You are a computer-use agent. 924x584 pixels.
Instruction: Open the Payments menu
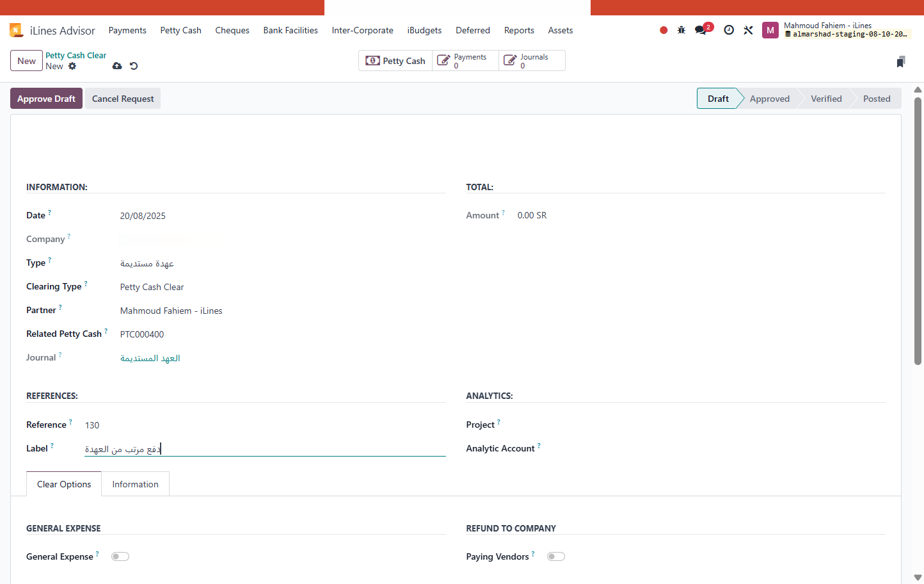click(x=127, y=30)
